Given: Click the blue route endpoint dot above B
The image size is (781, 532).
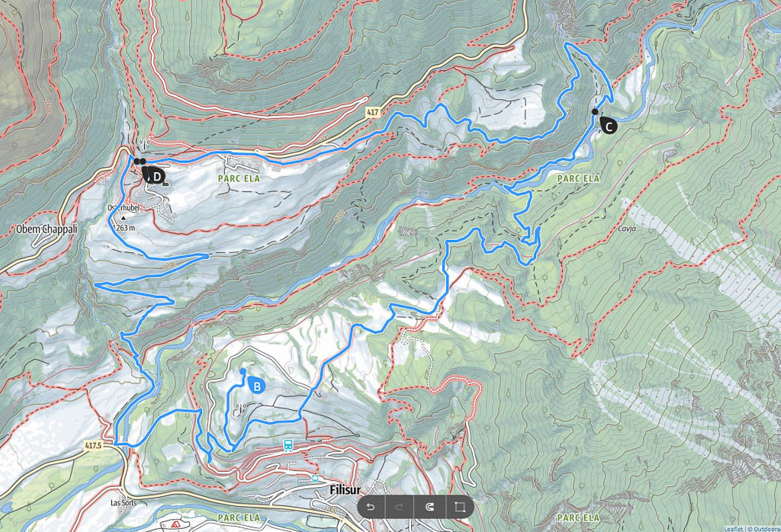Looking at the screenshot, I should (x=243, y=371).
